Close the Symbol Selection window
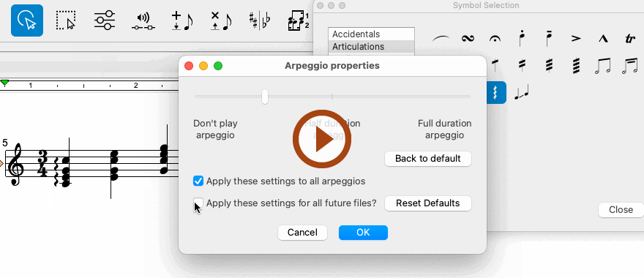This screenshot has height=278, width=644. point(621,210)
